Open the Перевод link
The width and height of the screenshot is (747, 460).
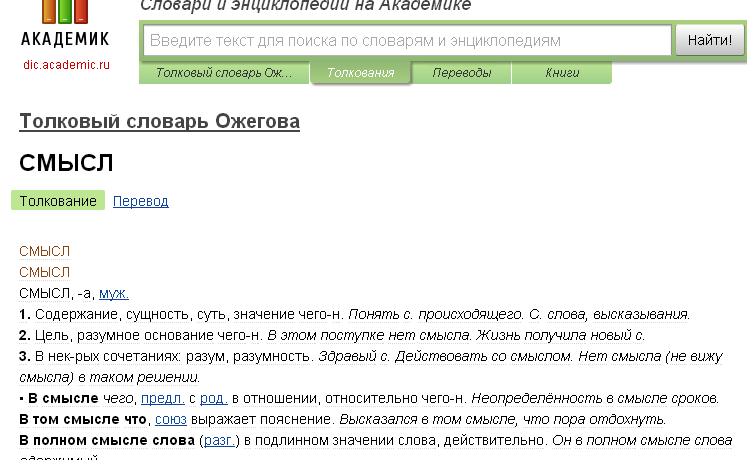point(141,201)
